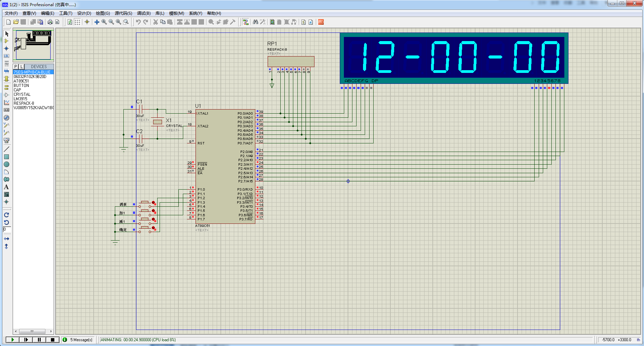Choose the Wire Label Mode tool
Viewport: 644px width, 346px height.
click(x=6, y=56)
